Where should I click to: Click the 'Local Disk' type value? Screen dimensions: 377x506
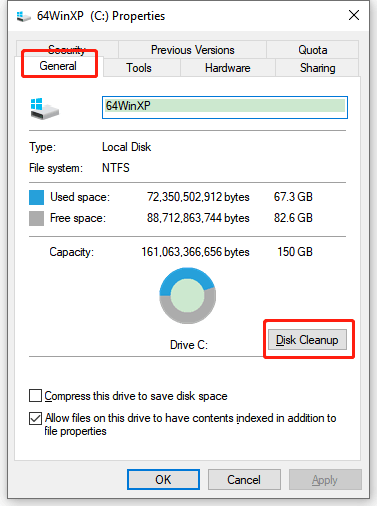click(x=126, y=147)
